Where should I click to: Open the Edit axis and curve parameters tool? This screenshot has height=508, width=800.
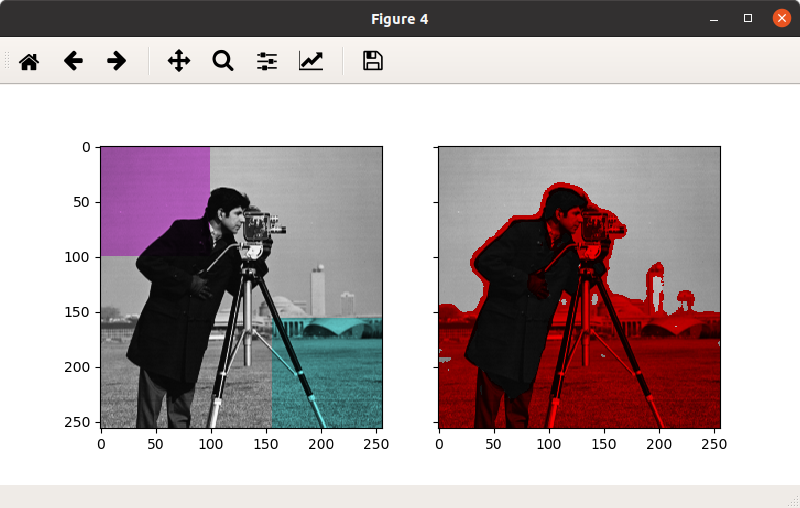click(x=311, y=61)
